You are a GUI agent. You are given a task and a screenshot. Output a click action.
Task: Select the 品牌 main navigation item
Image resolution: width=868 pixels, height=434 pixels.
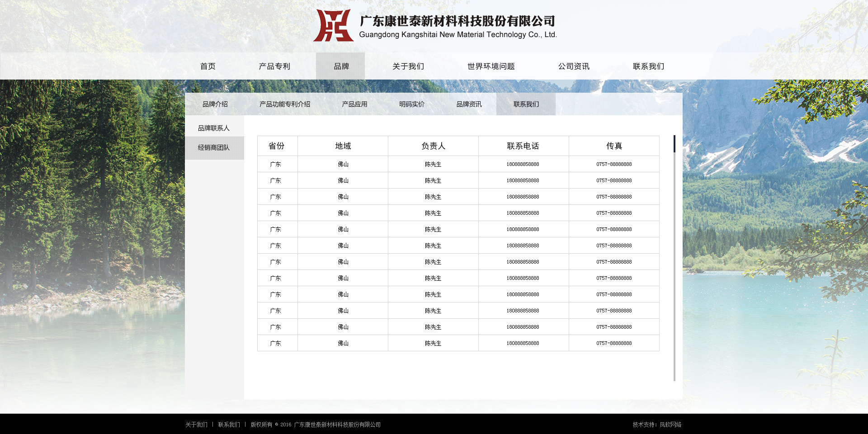(341, 66)
